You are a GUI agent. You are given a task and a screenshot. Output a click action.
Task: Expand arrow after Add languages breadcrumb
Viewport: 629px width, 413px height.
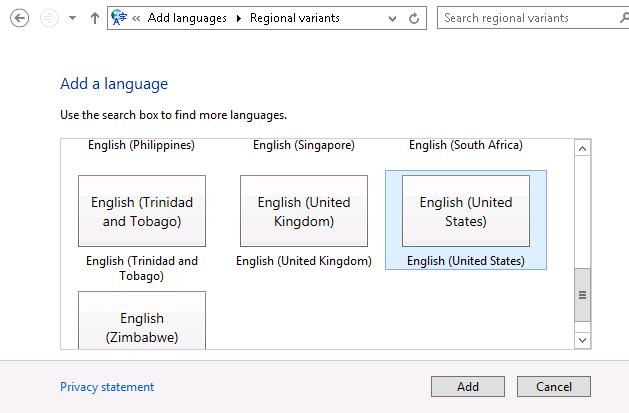238,18
